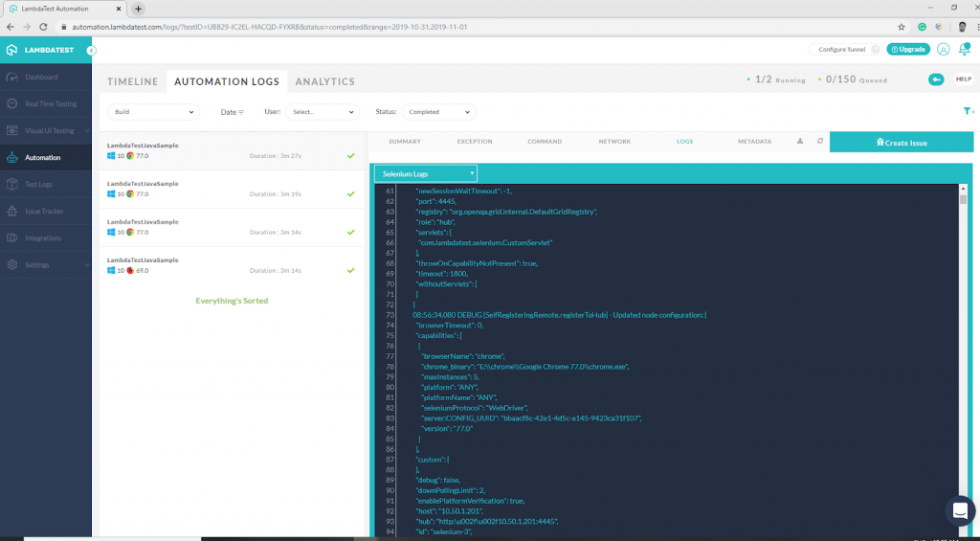
Task: Clear filters using the funnel icon
Action: (968, 112)
